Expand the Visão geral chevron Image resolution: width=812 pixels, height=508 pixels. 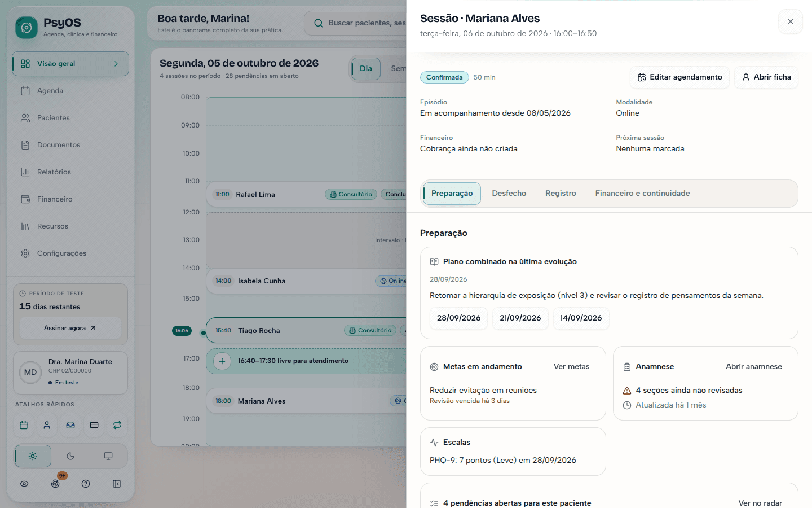click(116, 64)
